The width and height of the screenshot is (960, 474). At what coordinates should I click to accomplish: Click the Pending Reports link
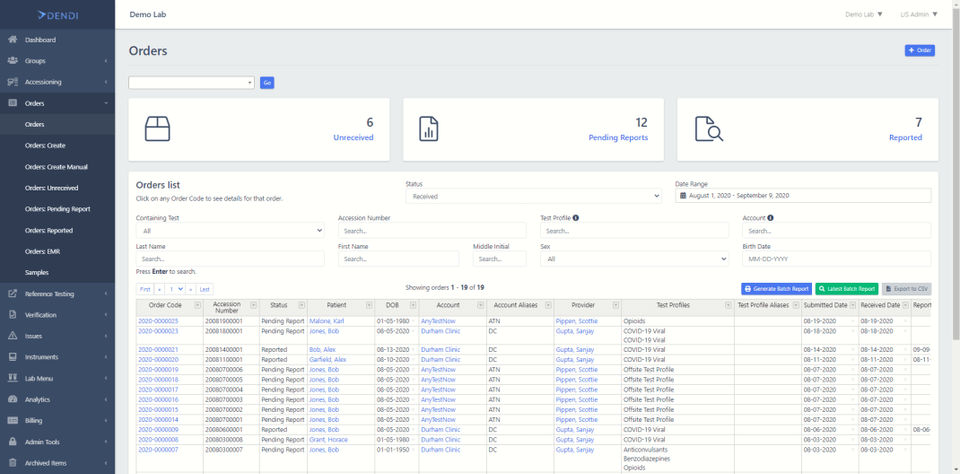(x=618, y=138)
